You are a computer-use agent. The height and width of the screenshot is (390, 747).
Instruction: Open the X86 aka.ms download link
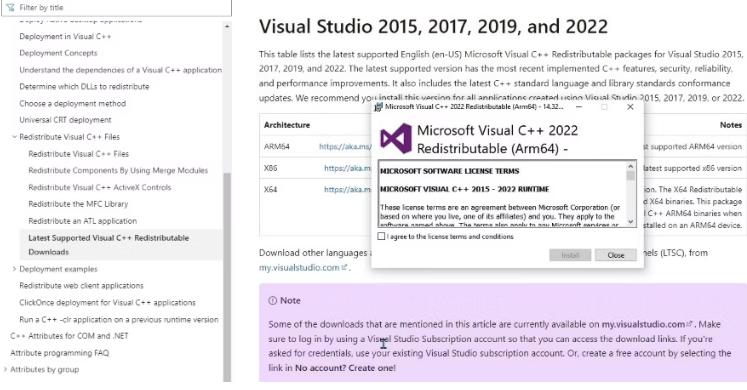click(x=347, y=168)
